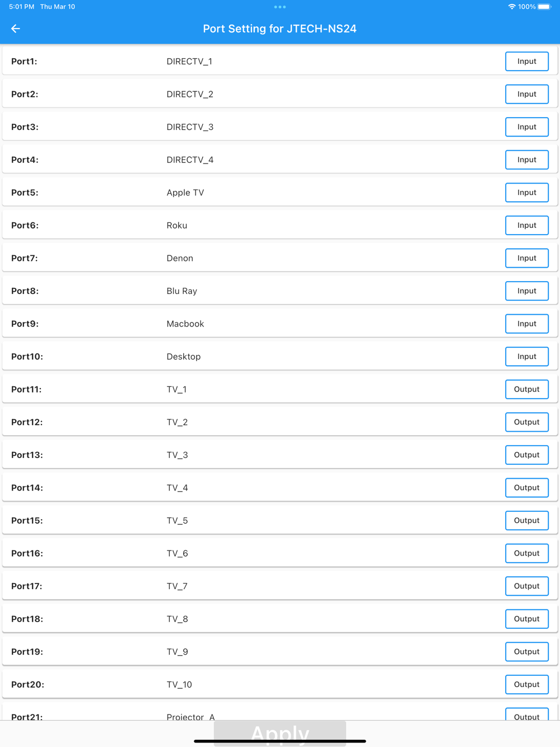Tap the Wi-Fi status icon
This screenshot has height=747, width=560.
pyautogui.click(x=511, y=7)
